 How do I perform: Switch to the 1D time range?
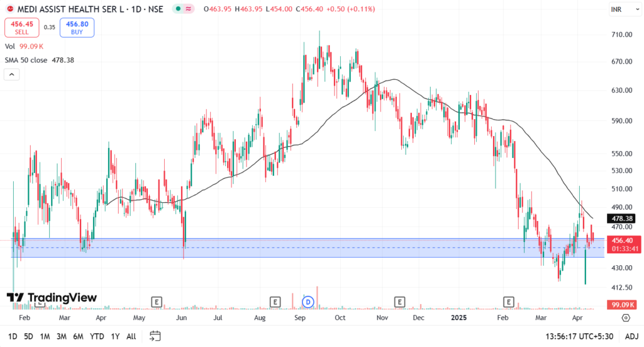click(x=13, y=336)
